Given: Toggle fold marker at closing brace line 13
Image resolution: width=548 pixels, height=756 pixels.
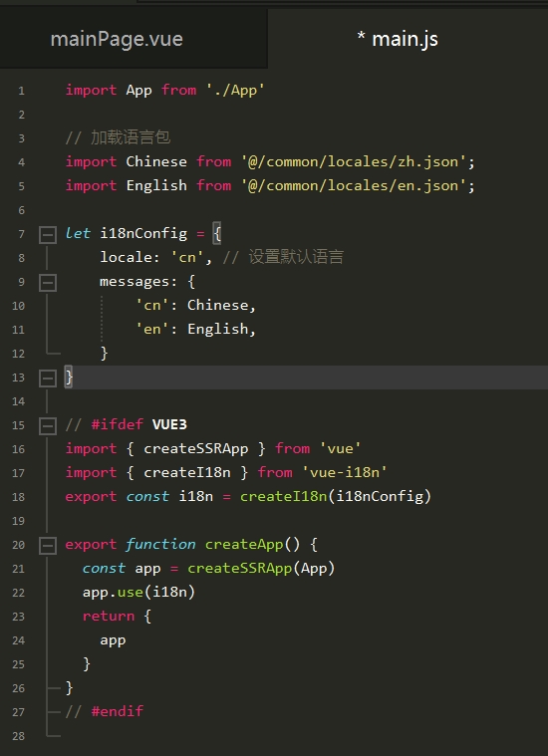Looking at the screenshot, I should pos(48,378).
